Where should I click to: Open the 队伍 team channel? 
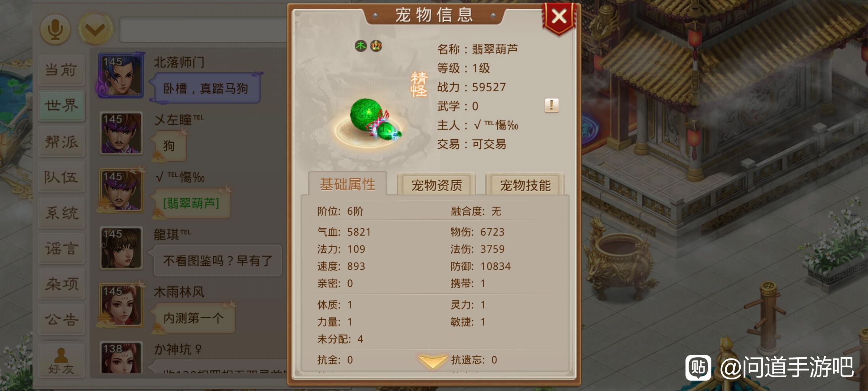[61, 177]
